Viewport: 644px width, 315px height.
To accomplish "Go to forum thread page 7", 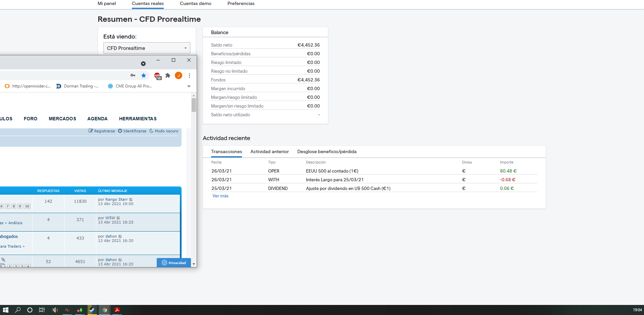I will pyautogui.click(x=7, y=206).
